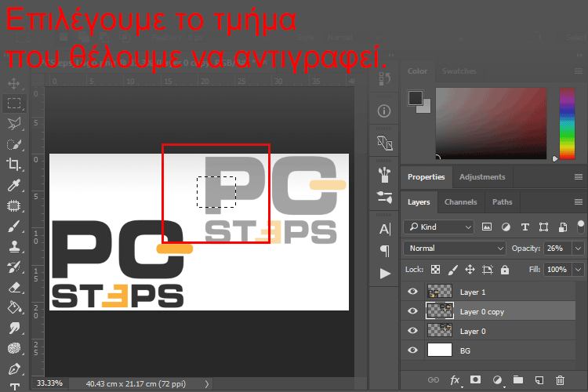Select the Pen tool
The image size is (588, 392).
click(x=14, y=368)
